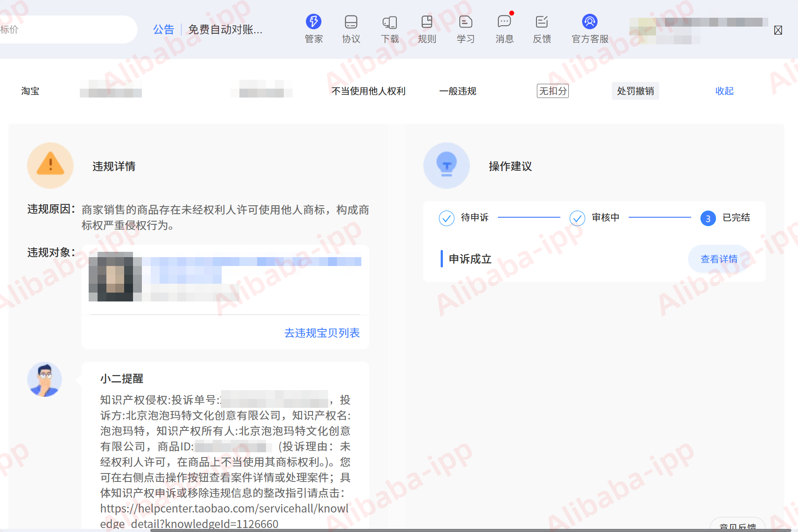Click the 小二 assistant avatar
This screenshot has height=532, width=798.
coord(44,379)
